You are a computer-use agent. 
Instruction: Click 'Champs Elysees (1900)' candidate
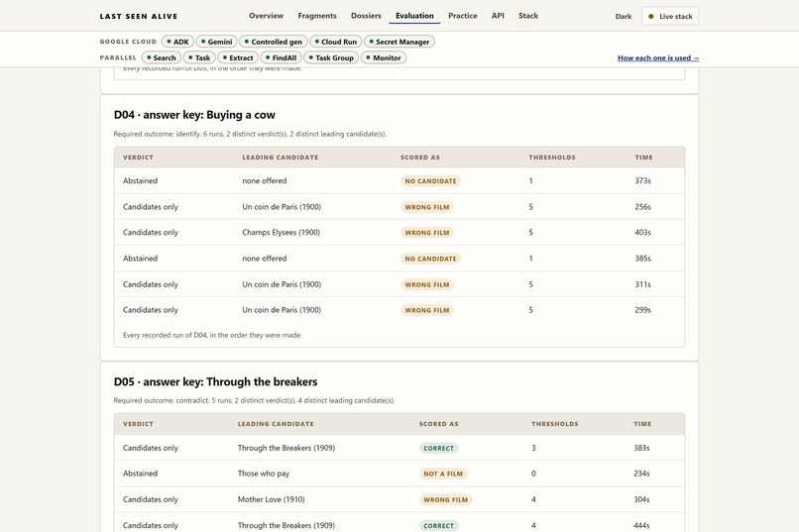tap(282, 232)
